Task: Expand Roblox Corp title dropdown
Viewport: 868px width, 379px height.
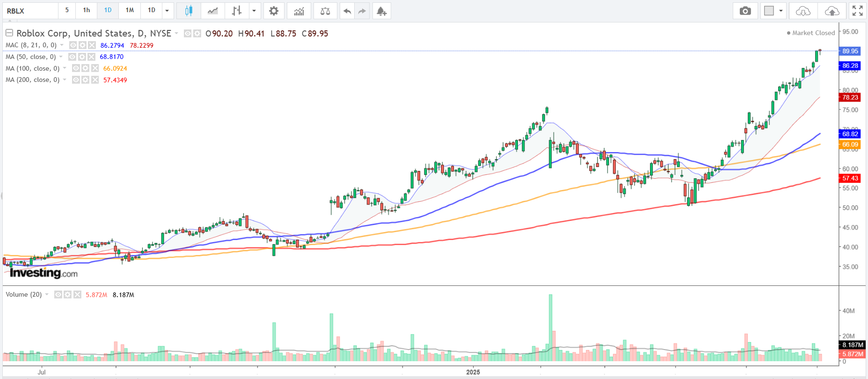Action: tap(176, 33)
